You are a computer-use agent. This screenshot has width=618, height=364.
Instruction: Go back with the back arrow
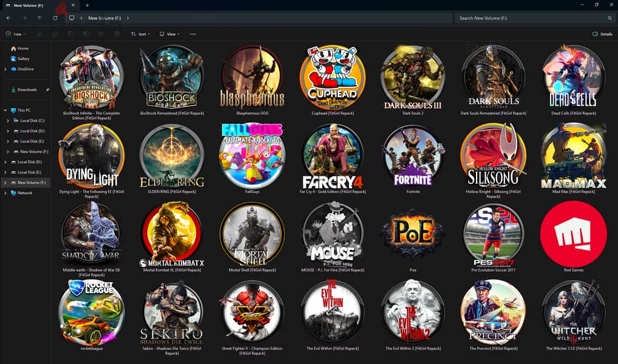coord(8,18)
